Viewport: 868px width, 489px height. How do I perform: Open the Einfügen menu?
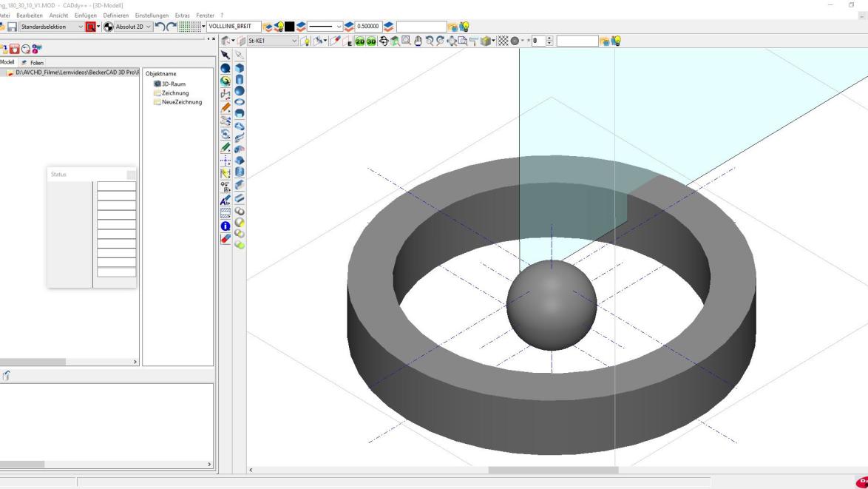pyautogui.click(x=85, y=16)
